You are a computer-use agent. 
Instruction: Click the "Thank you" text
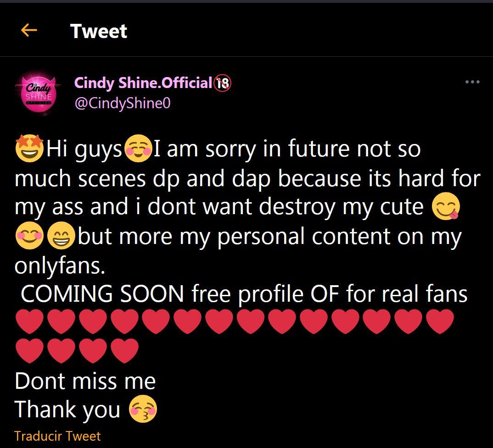(67, 409)
